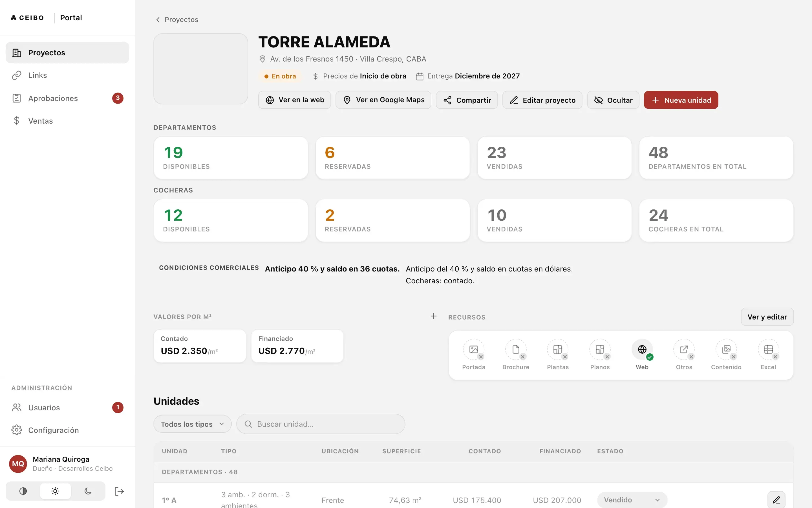Click the Financiado USD 2.770 card

[297, 346]
